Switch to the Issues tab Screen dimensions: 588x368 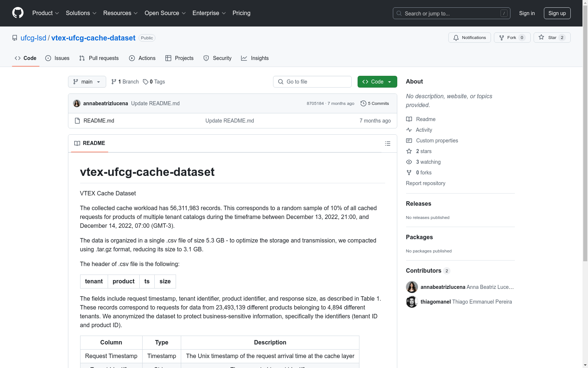[57, 58]
